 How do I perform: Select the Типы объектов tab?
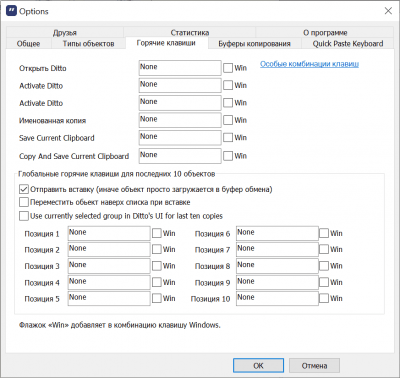(x=88, y=44)
